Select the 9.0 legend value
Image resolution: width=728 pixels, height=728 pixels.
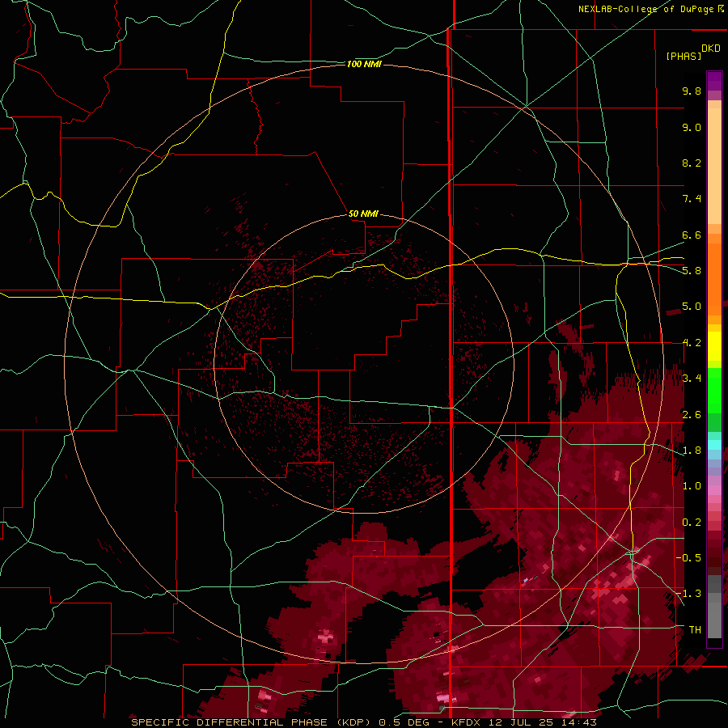pos(692,127)
